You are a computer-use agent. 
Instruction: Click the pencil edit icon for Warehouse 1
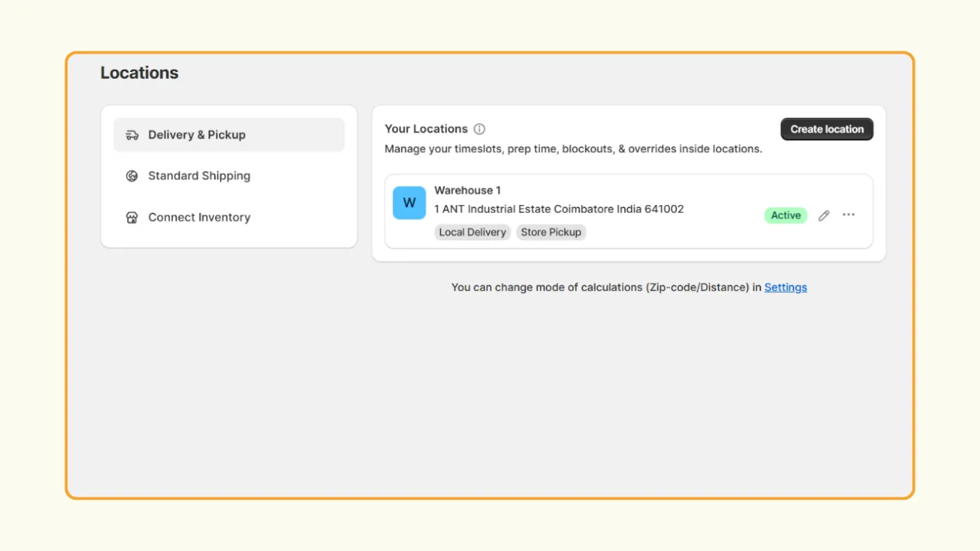[x=824, y=216]
